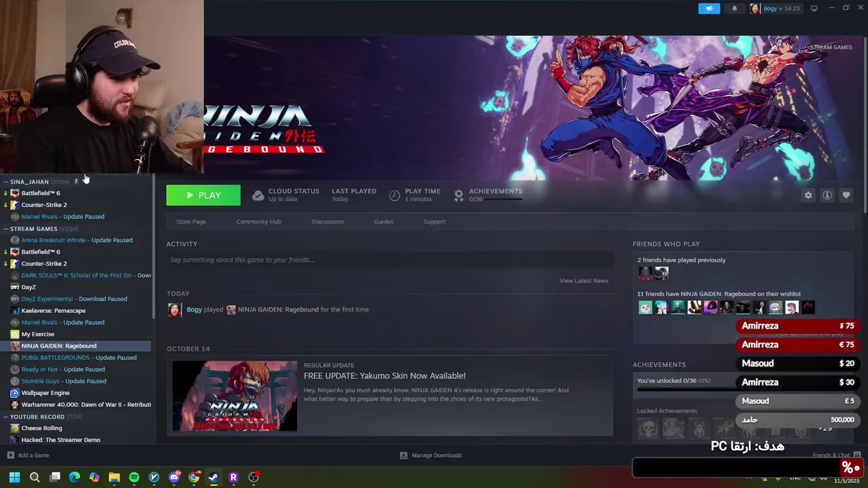
Task: Toggle the favorite heart icon
Action: pos(846,195)
